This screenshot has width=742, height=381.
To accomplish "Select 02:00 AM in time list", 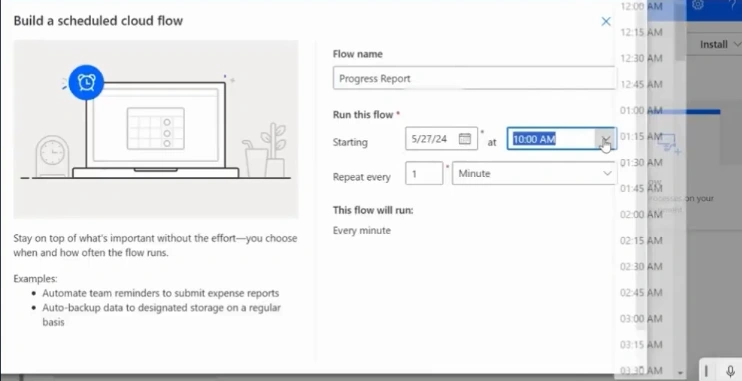I will (641, 214).
